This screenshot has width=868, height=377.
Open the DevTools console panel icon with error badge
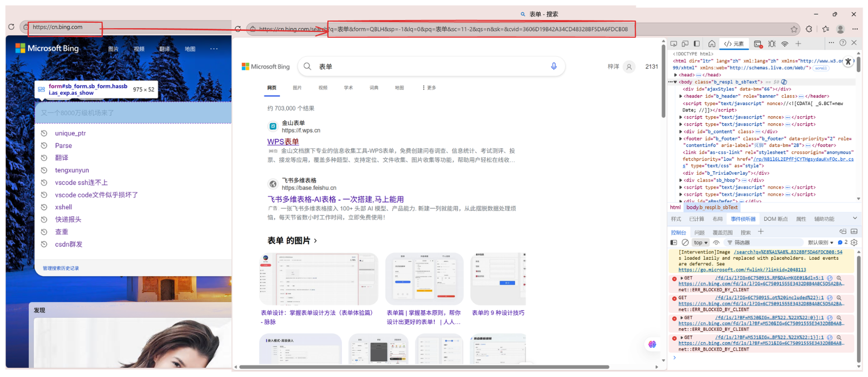[x=758, y=44]
